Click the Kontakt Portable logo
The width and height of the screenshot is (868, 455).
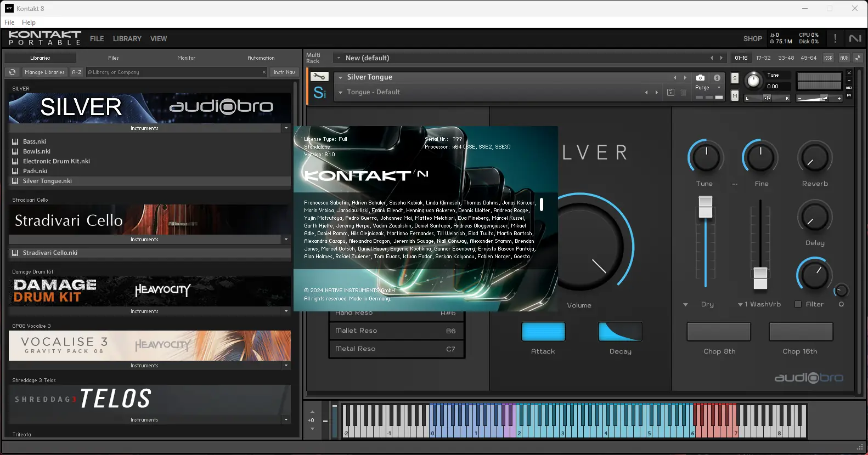[x=45, y=38]
